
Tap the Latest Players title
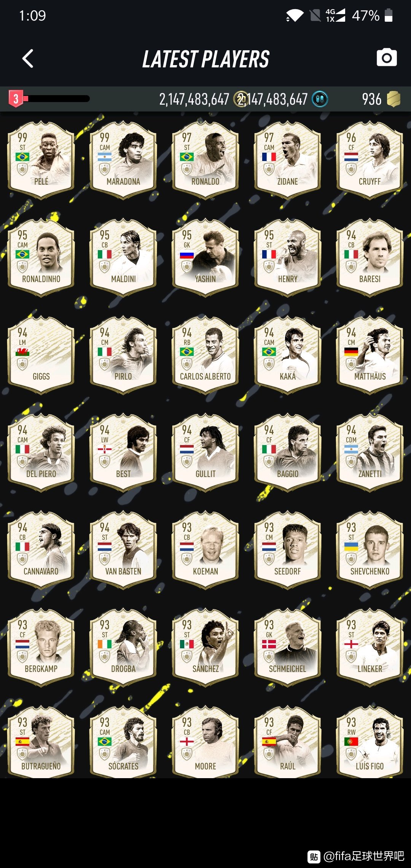click(205, 59)
